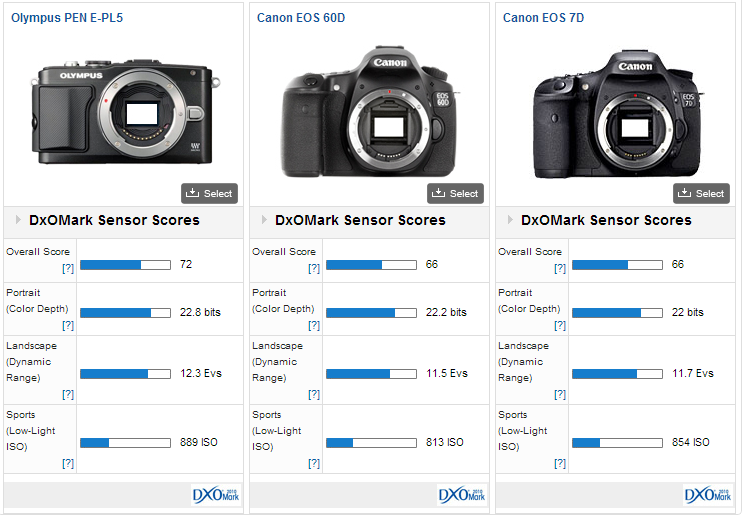
Task: Collapse Olympus DxOMark Sensor Scores section
Action: click(x=17, y=220)
